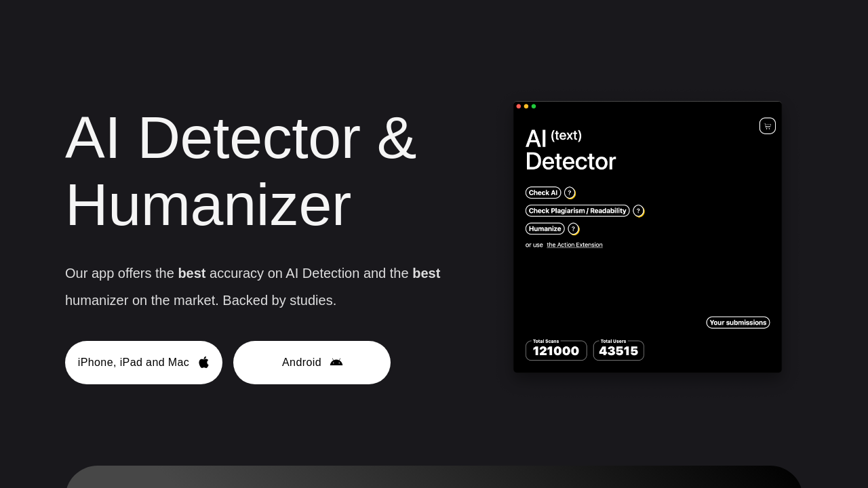Screen dimensions: 868x488
Task: Click the help icon beside Humanize
Action: [x=572, y=229]
